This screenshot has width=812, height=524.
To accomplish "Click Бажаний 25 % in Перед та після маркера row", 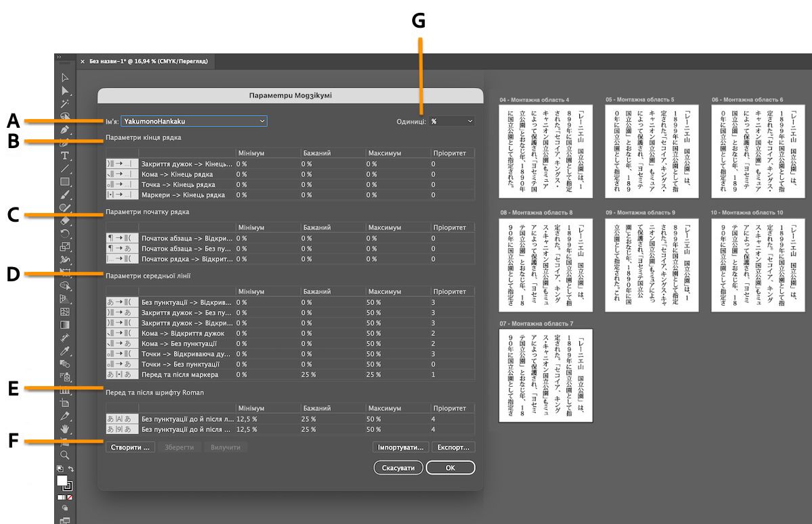I will [x=309, y=375].
